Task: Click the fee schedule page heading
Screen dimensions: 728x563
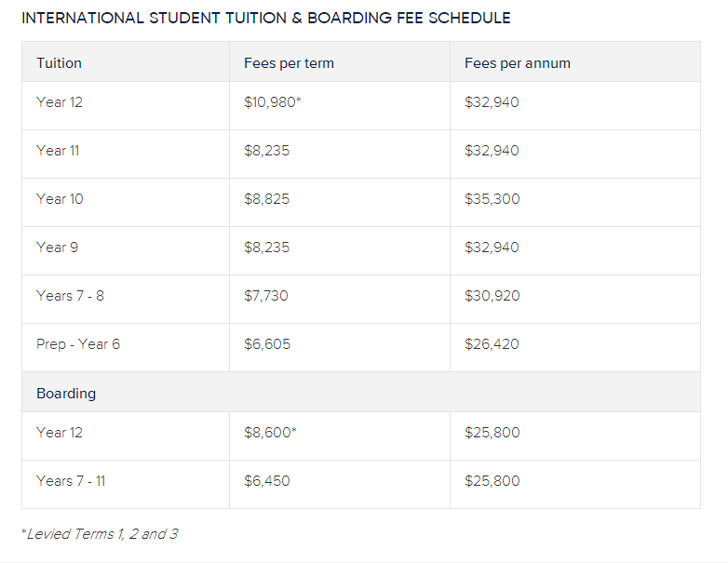Action: [265, 19]
